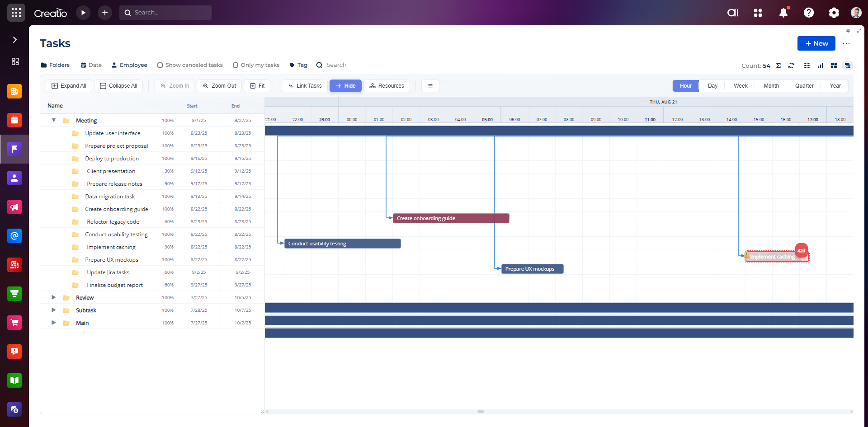Screen dimensions: 868x427
Task: Expand the Review folder row
Action: 54,297
